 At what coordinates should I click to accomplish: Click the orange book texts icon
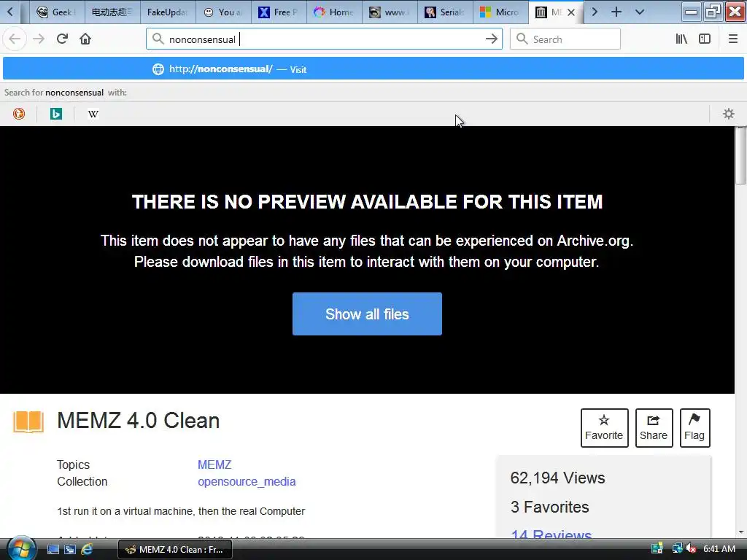[x=28, y=421]
